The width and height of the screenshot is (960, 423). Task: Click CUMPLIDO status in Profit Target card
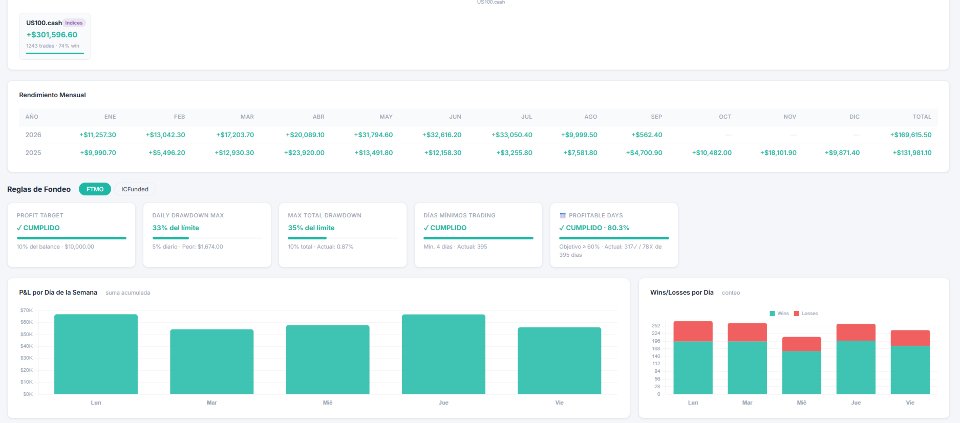click(x=40, y=228)
